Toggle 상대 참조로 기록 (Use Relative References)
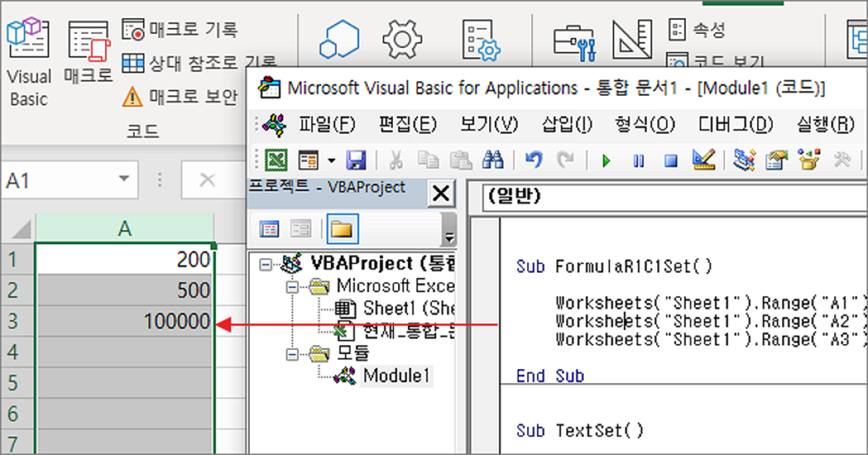868x455 pixels. pyautogui.click(x=199, y=63)
